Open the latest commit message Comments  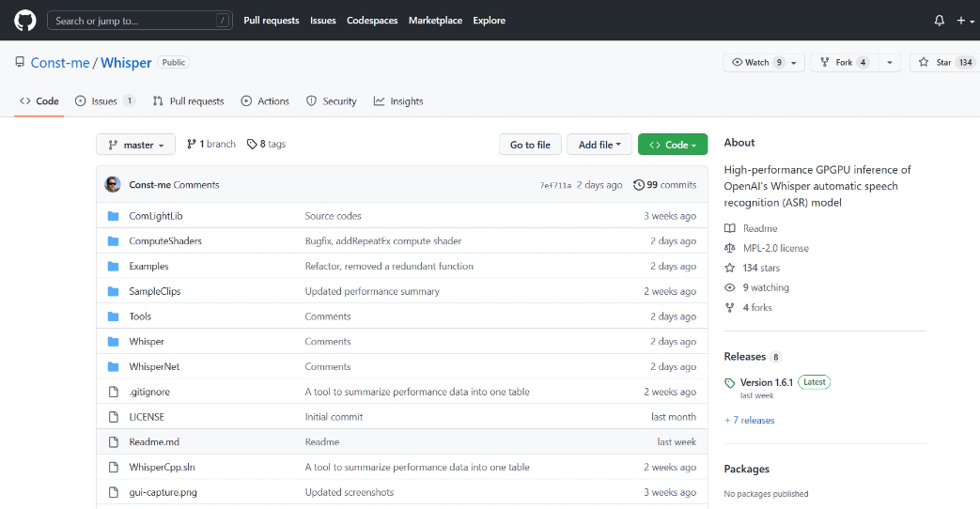tap(196, 185)
